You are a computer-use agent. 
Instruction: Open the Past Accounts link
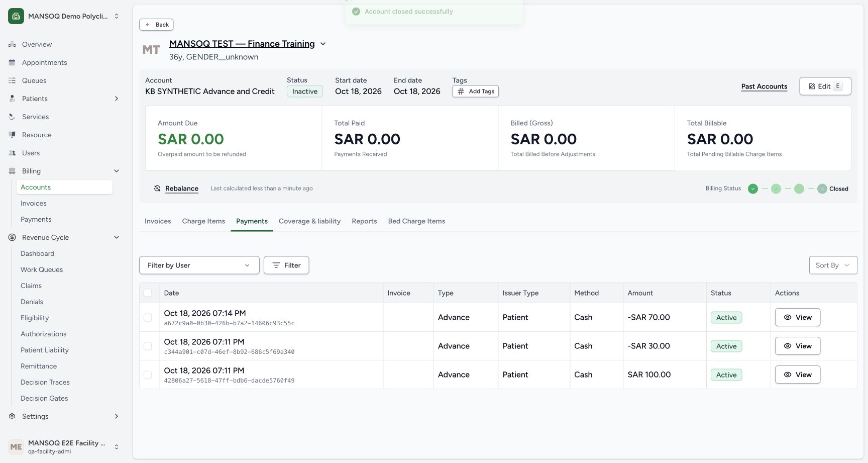point(764,86)
